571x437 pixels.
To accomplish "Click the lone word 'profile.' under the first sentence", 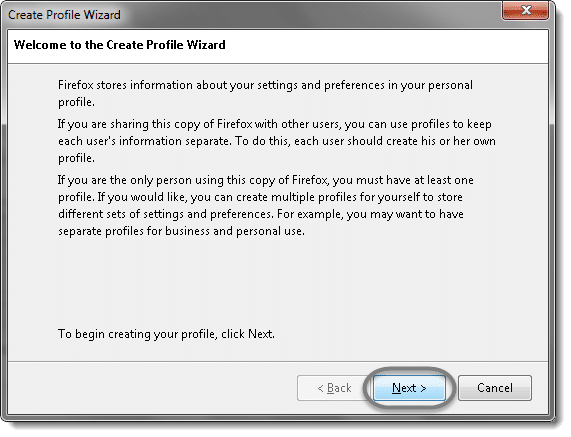I will point(76,102).
